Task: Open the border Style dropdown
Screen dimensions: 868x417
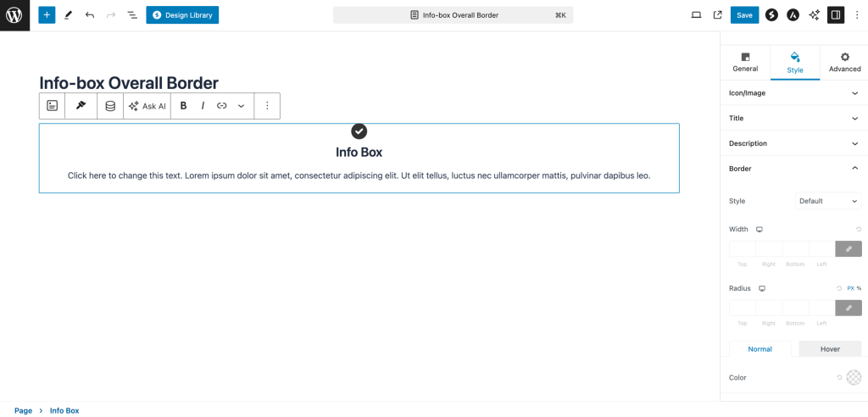Action: tap(828, 201)
